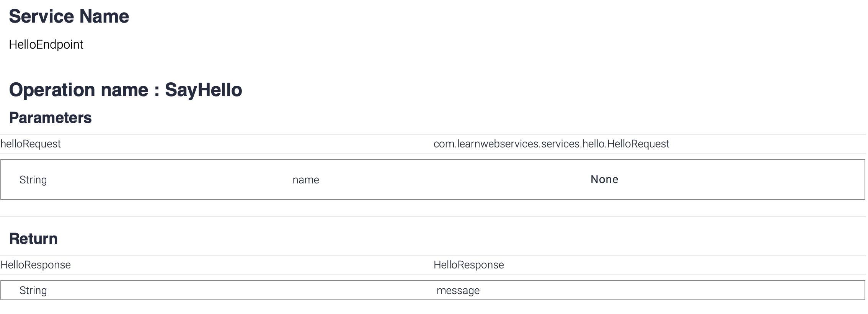This screenshot has height=314, width=868.
Task: Click the "name" field in the Parameters box
Action: coord(306,180)
